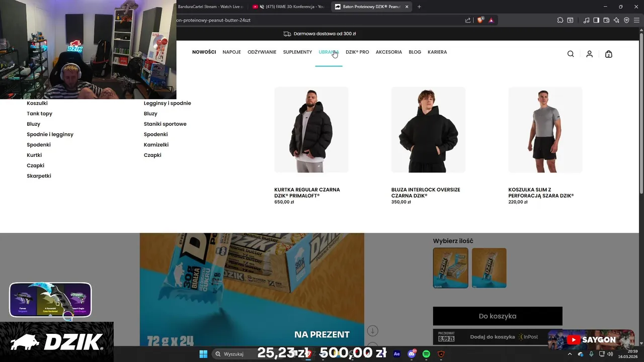
Task: Click BLUZA INTERLOCK OVERSIZE CZARNA title
Action: click(x=426, y=193)
